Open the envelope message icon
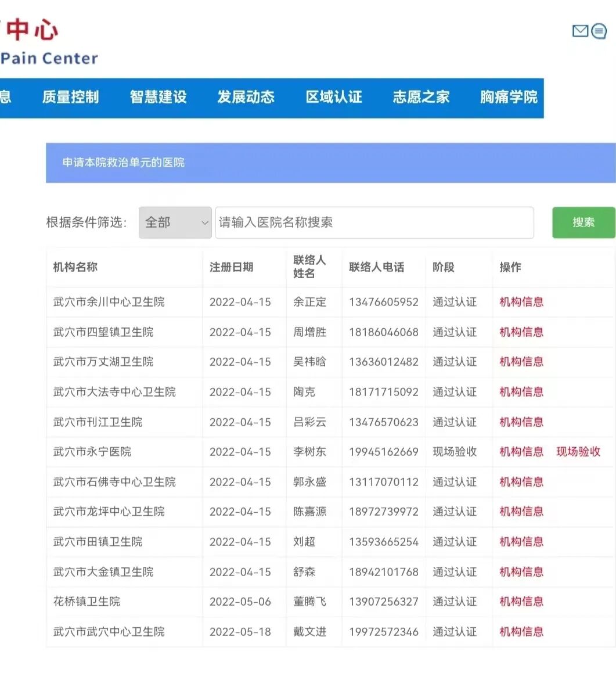Viewport: 616px width, 687px height. coord(580,31)
